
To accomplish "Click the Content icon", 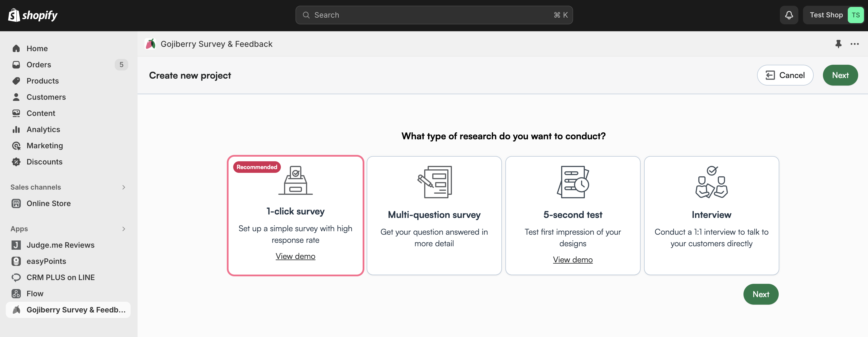I will pos(16,113).
